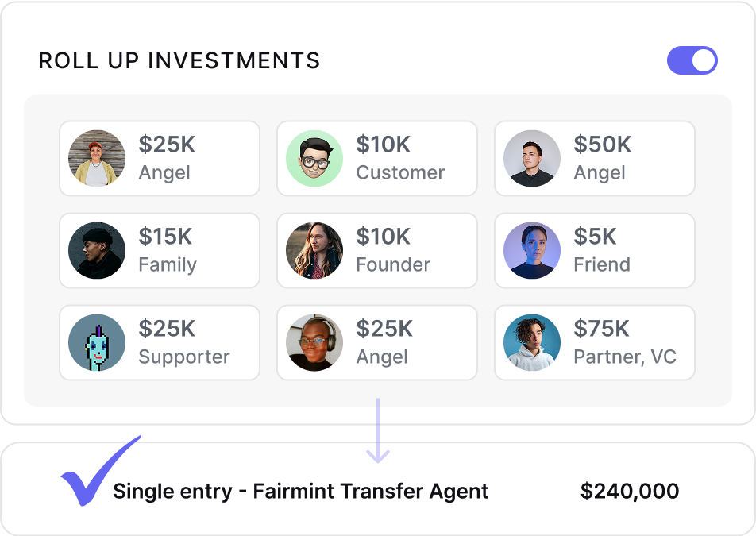756x536 pixels.
Task: Click avatar of the $25K Angel in yellow jacket
Action: click(97, 159)
